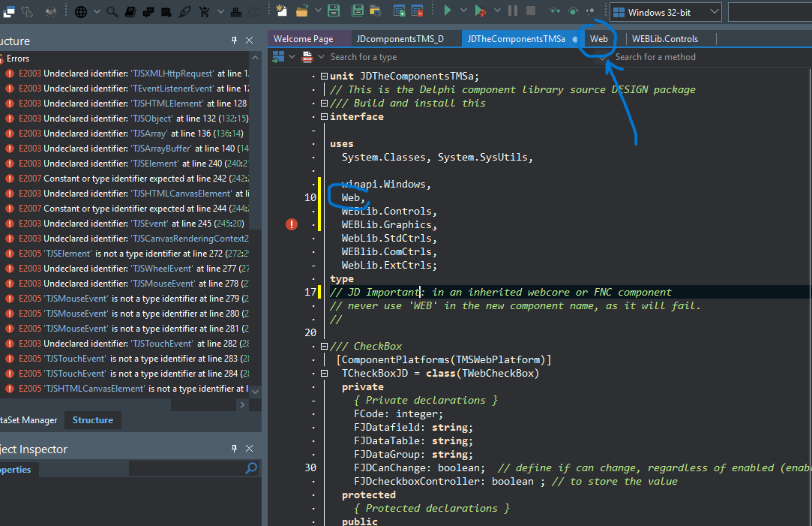Click the error icon in editor gutter
The height and width of the screenshot is (526, 812).
coord(292,224)
